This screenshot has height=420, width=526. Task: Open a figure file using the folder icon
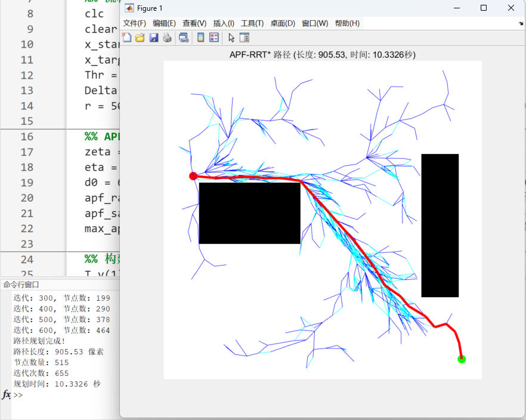point(140,37)
